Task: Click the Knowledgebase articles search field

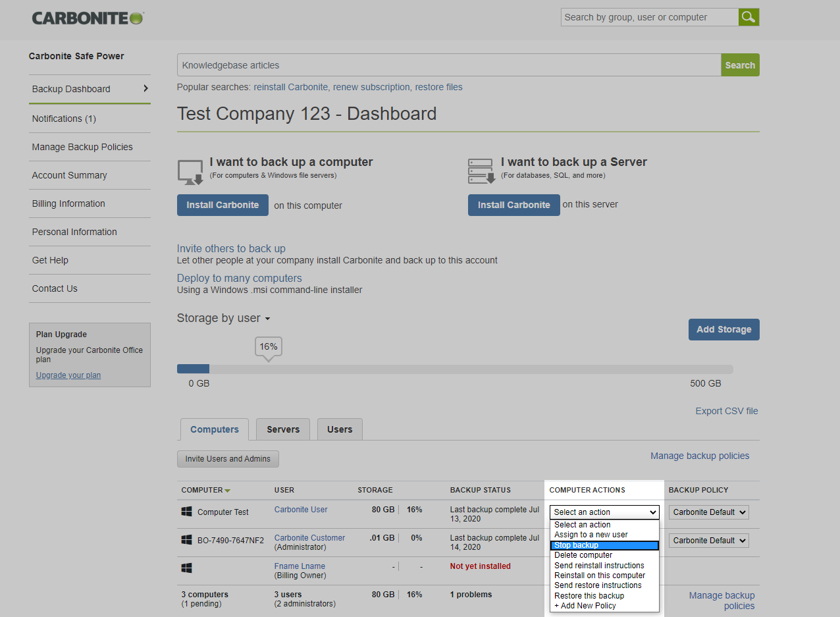Action: coord(448,65)
